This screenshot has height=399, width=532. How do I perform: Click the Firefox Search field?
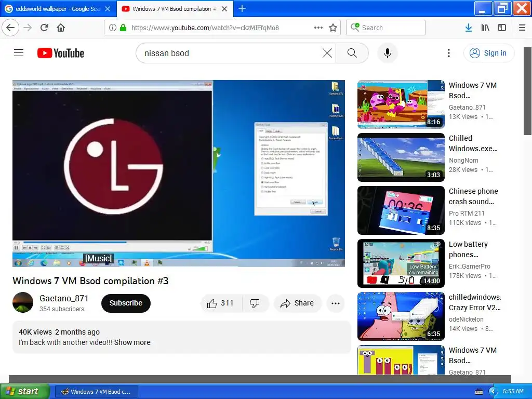click(385, 28)
